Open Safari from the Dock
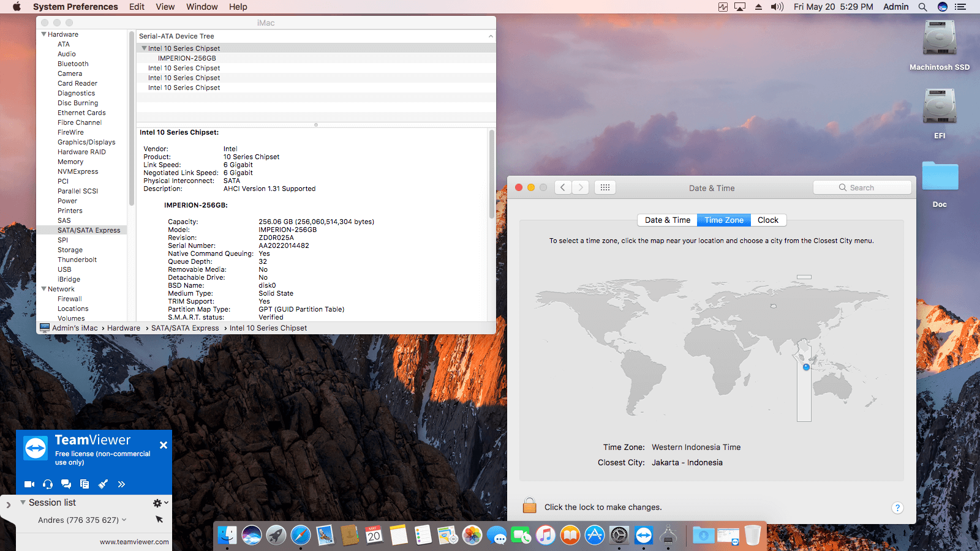The image size is (980, 551). coord(301,535)
